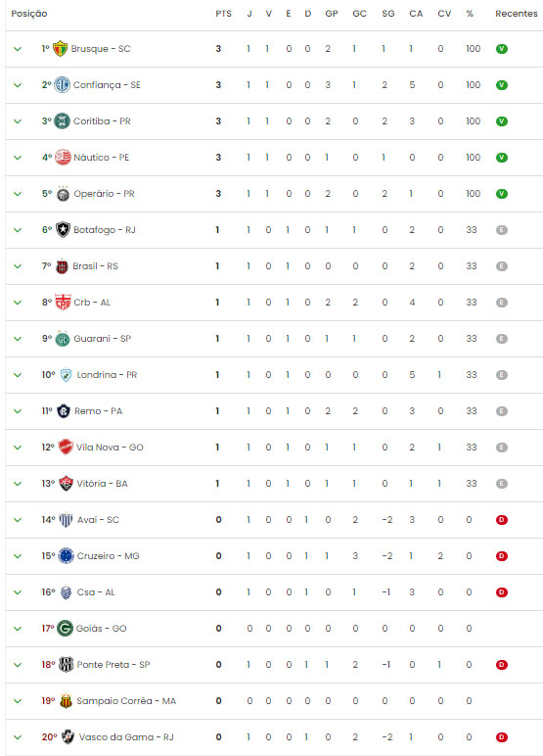Click Confiança's green V recent result badge
Screen dimensions: 543x756
[502, 85]
